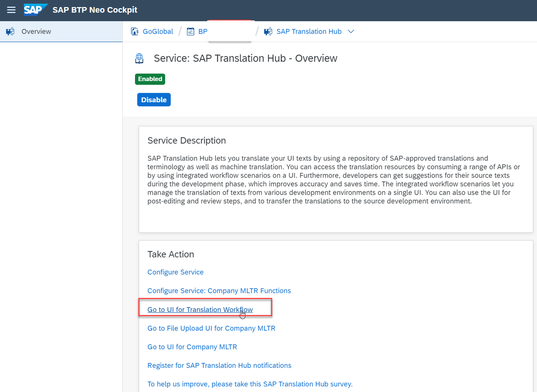This screenshot has width=537, height=392.
Task: Click the subaccount icon beside BP
Action: (x=191, y=32)
